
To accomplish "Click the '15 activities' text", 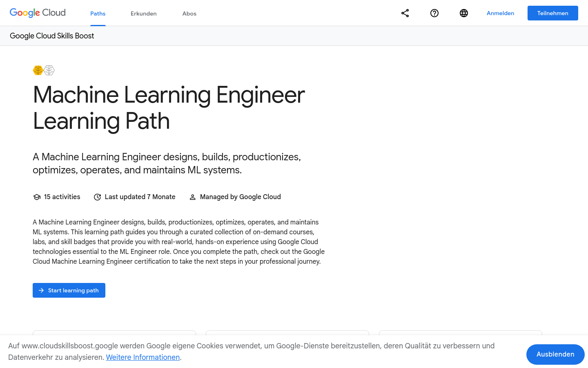I will tap(62, 197).
